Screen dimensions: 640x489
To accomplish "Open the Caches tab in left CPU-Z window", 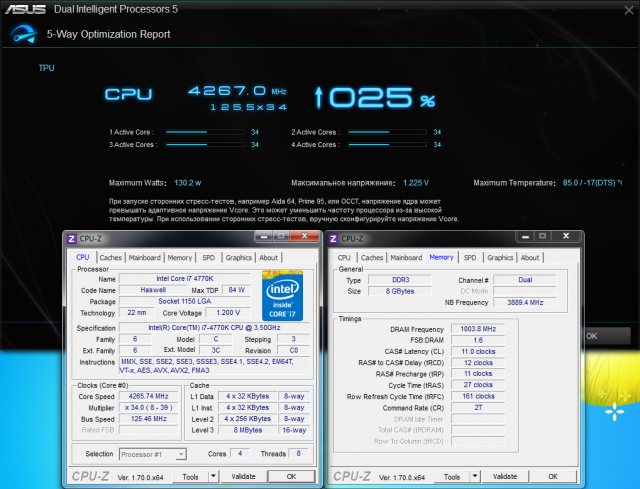I will pos(111,258).
